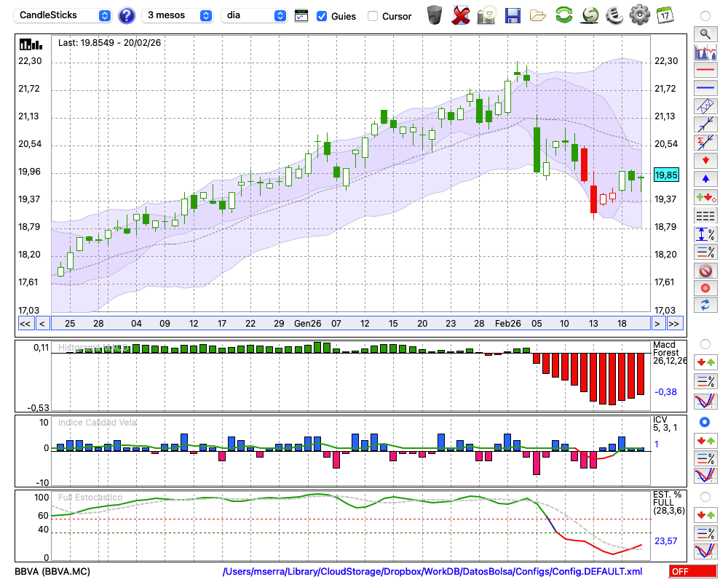Click the Estocastico panel oscillator curve icon

point(705,551)
